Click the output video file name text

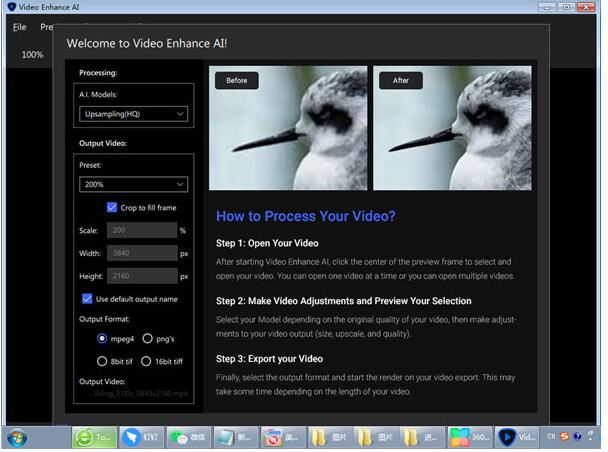click(138, 394)
